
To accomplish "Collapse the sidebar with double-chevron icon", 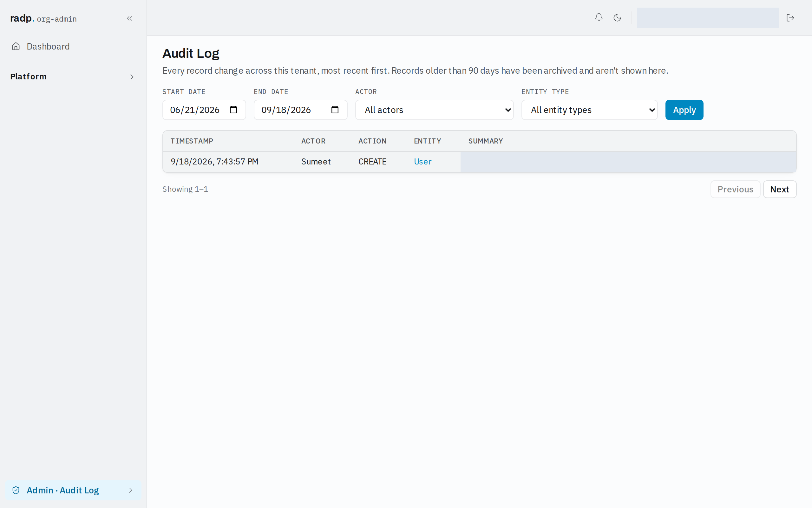I will pos(129,18).
